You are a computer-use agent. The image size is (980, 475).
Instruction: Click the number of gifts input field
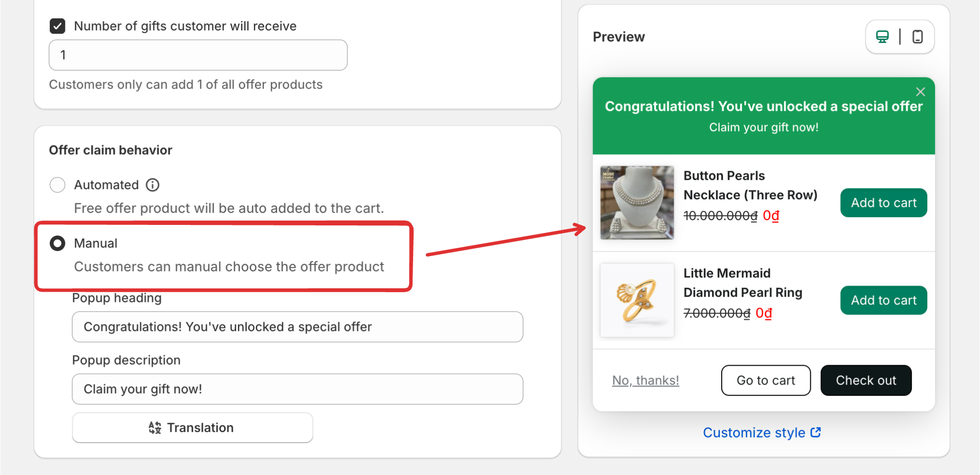198,55
